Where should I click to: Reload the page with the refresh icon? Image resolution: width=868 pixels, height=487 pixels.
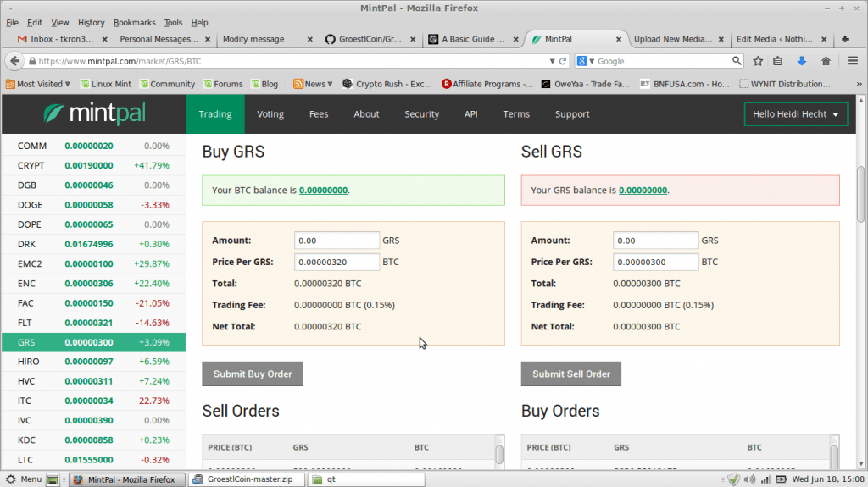pyautogui.click(x=563, y=61)
